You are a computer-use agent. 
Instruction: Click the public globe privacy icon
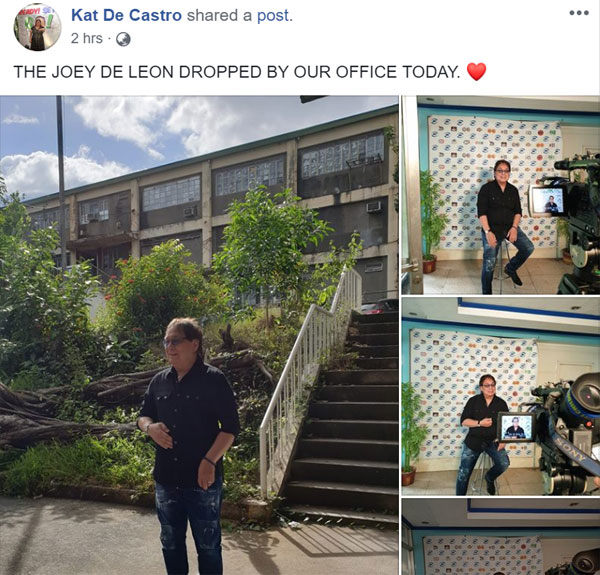coord(123,39)
